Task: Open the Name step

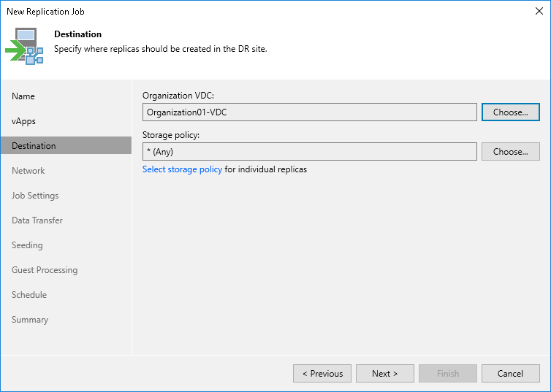Action: tap(23, 96)
